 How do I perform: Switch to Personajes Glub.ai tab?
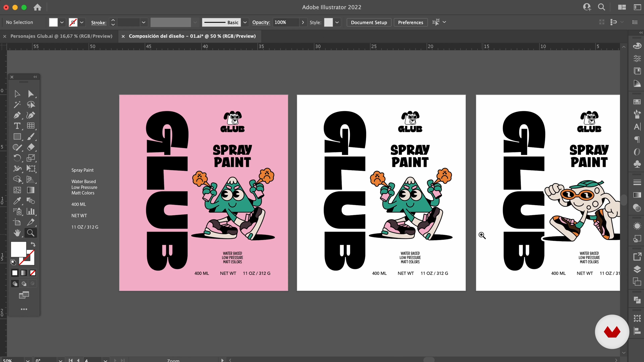[x=61, y=36]
